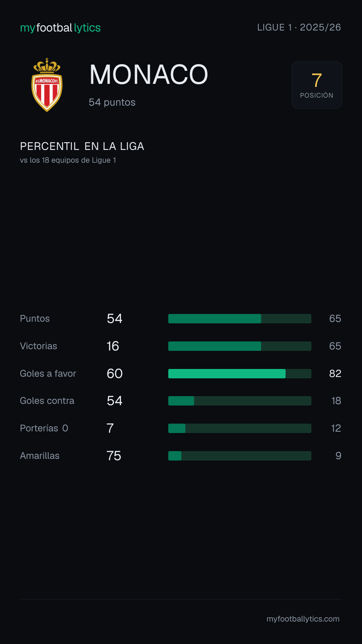362x644 pixels.
Task: Click the 54 puntos subtitle
Action: pyautogui.click(x=112, y=102)
